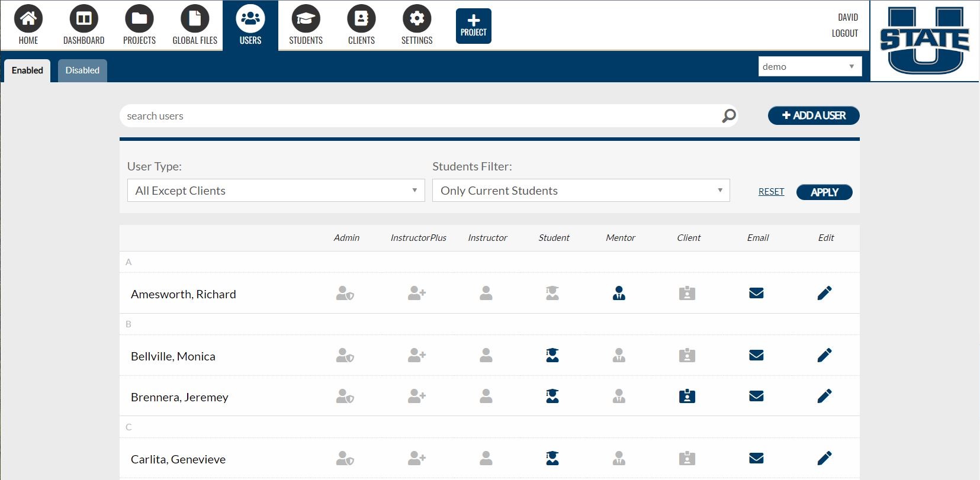This screenshot has height=480, width=980.
Task: Add a new project
Action: (x=474, y=26)
